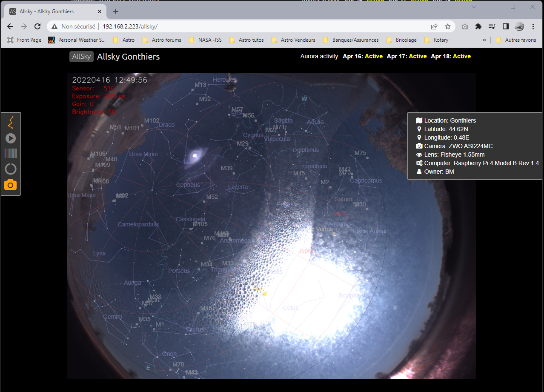Open the Personal Weather S... bookmark
544x392 pixels.
[x=77, y=40]
